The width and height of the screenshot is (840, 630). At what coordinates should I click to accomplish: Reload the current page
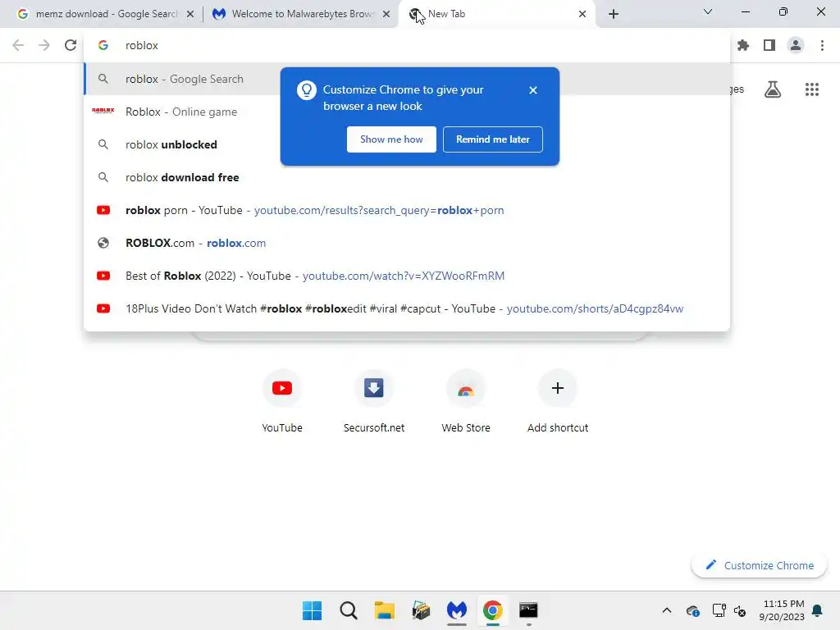point(71,46)
